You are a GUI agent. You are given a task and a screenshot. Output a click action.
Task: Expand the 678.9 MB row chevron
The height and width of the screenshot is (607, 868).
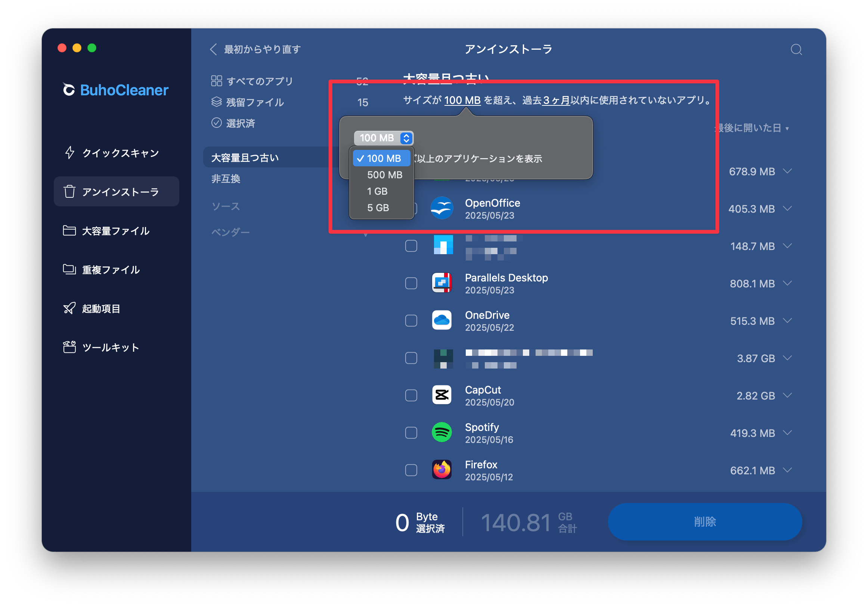[x=787, y=171]
